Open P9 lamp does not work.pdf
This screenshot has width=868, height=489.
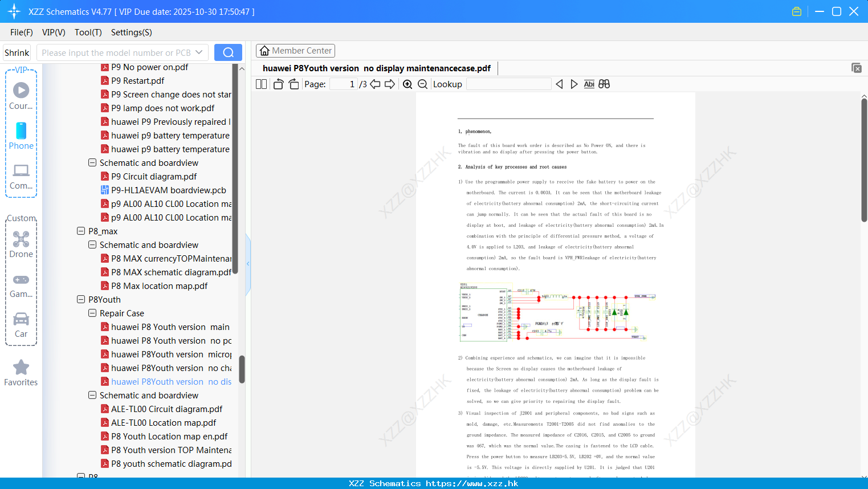point(157,108)
